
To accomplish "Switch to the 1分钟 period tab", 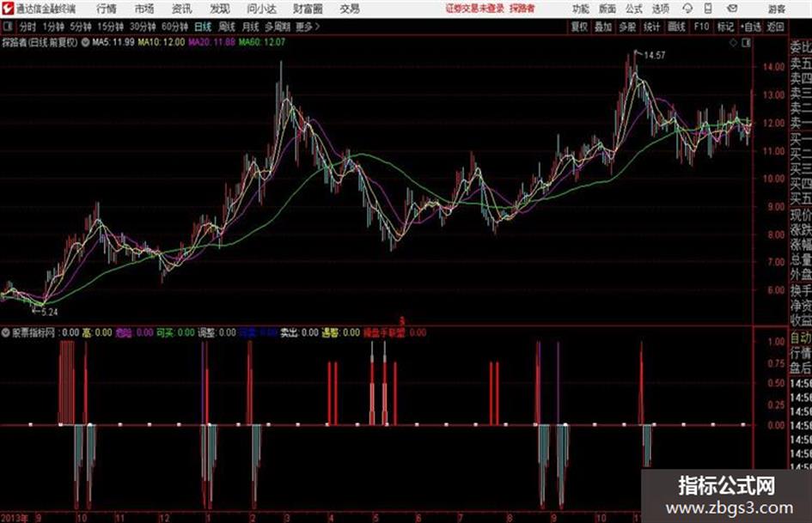I will (53, 27).
